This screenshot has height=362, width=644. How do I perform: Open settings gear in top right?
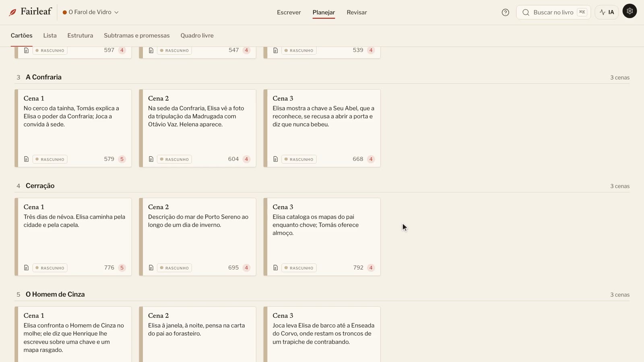pos(630,11)
